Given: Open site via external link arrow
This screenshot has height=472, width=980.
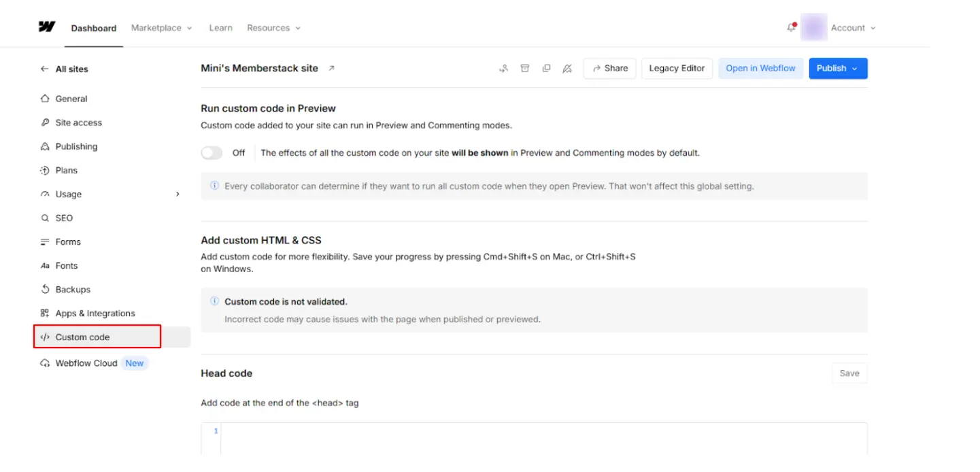Looking at the screenshot, I should tap(331, 68).
